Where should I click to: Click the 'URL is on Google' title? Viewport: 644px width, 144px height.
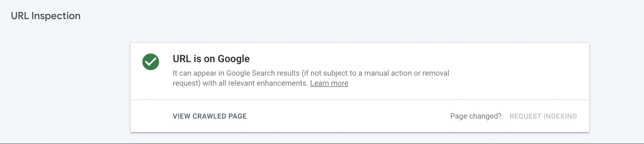211,59
